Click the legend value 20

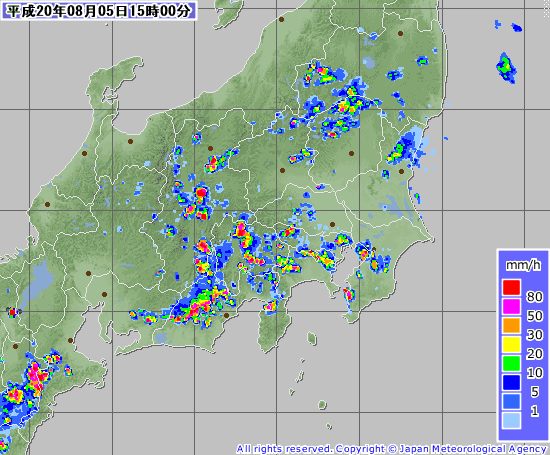(x=534, y=354)
